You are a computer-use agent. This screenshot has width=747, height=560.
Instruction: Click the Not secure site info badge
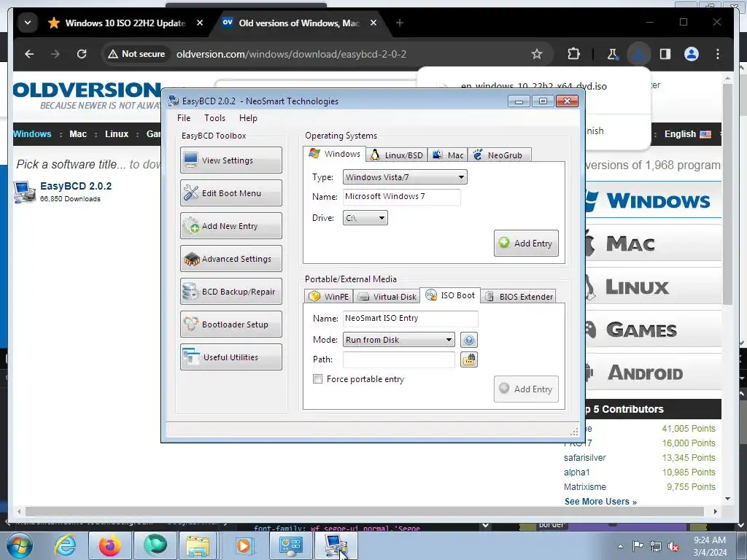click(x=136, y=54)
